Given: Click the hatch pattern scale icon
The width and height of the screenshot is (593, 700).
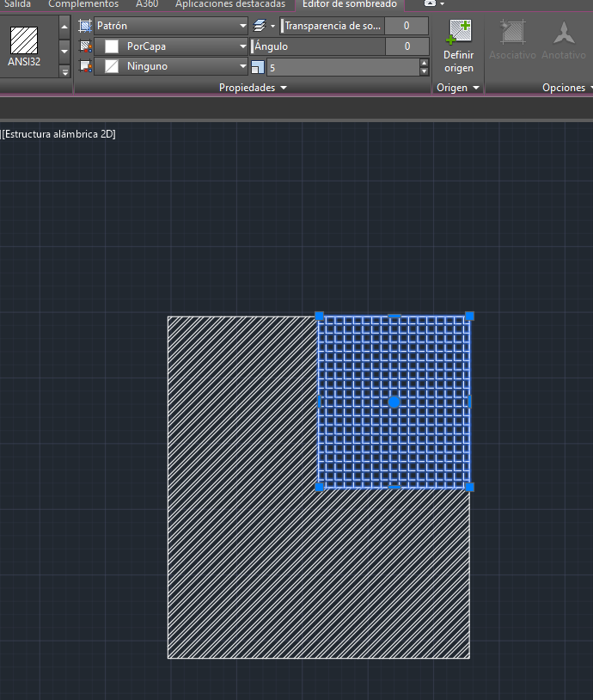Looking at the screenshot, I should [x=258, y=67].
